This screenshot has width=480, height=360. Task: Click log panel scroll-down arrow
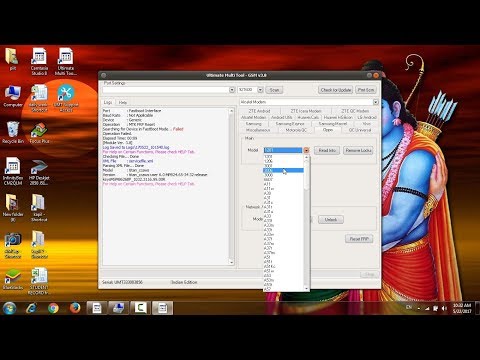[x=232, y=263]
